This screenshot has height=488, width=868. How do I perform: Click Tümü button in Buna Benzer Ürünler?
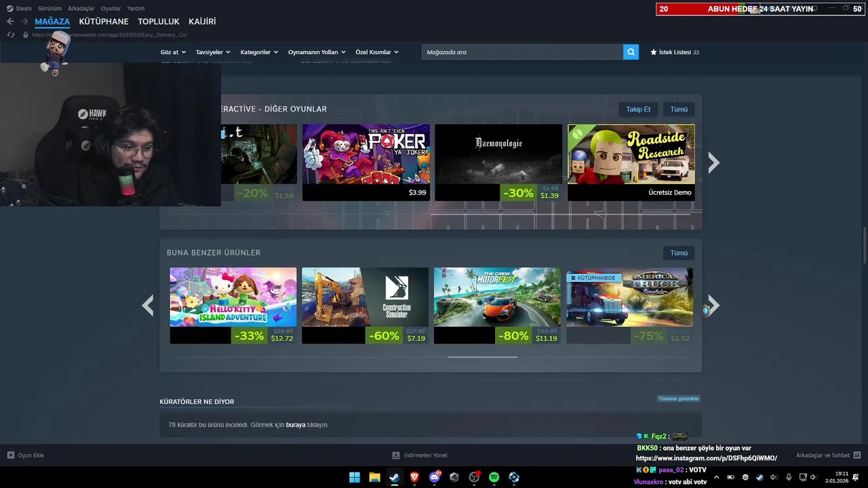click(x=679, y=253)
